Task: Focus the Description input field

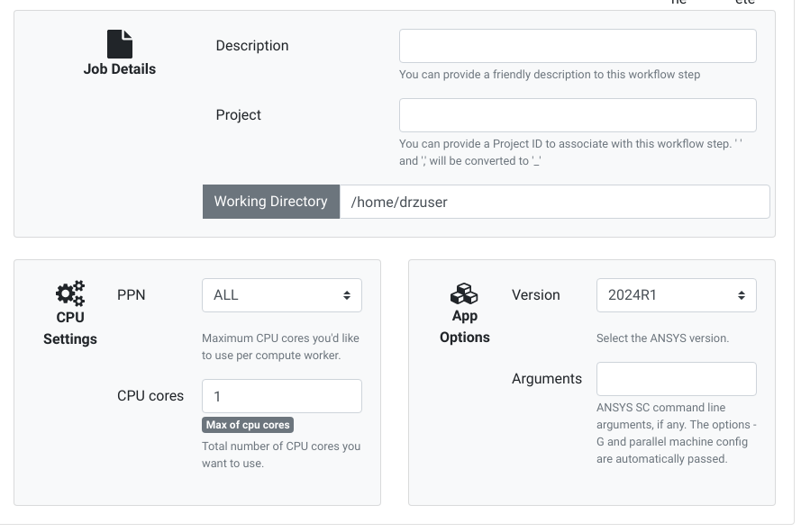Action: coord(578,46)
